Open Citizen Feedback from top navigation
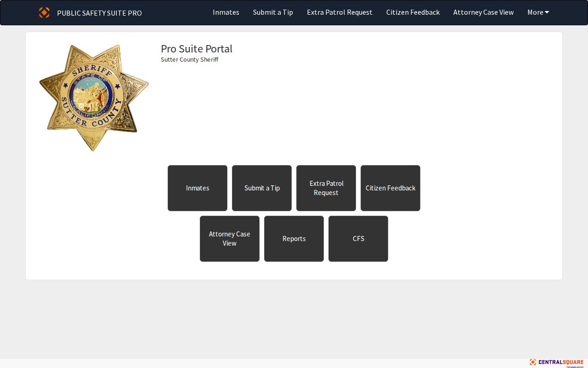588x368 pixels. click(x=413, y=12)
